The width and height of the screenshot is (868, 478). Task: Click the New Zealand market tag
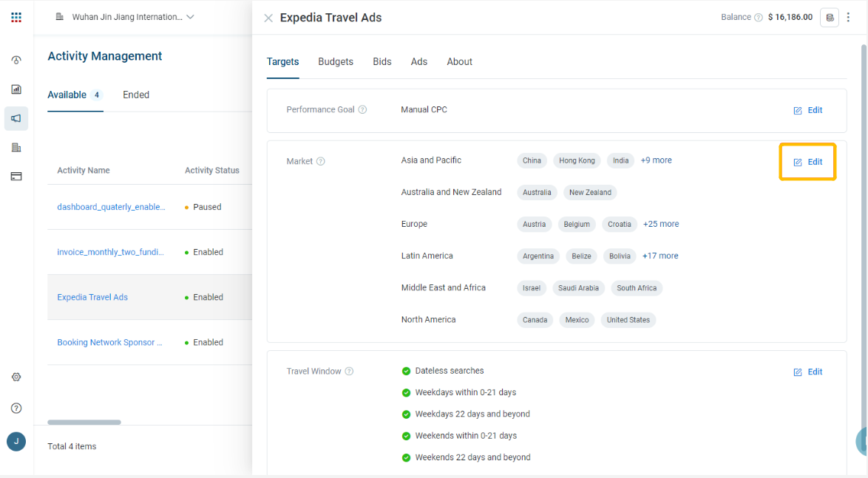point(590,193)
